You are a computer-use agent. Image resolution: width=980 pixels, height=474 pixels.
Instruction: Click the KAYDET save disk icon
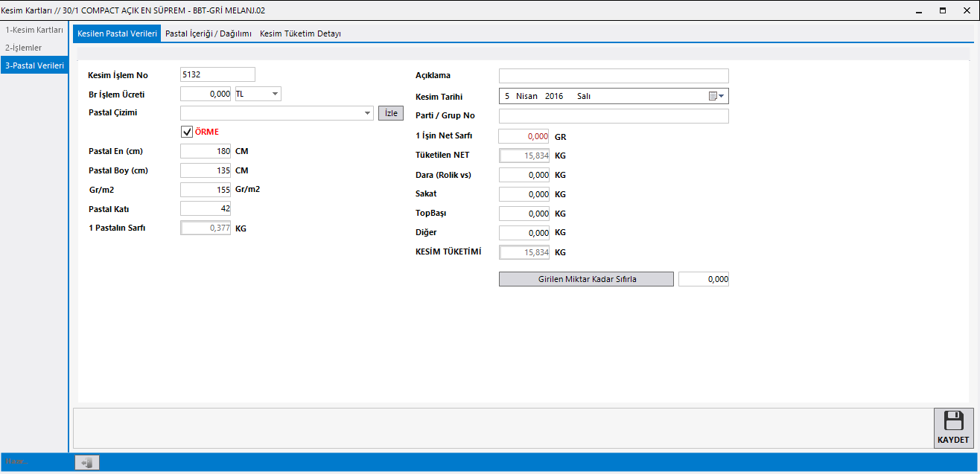tap(953, 421)
